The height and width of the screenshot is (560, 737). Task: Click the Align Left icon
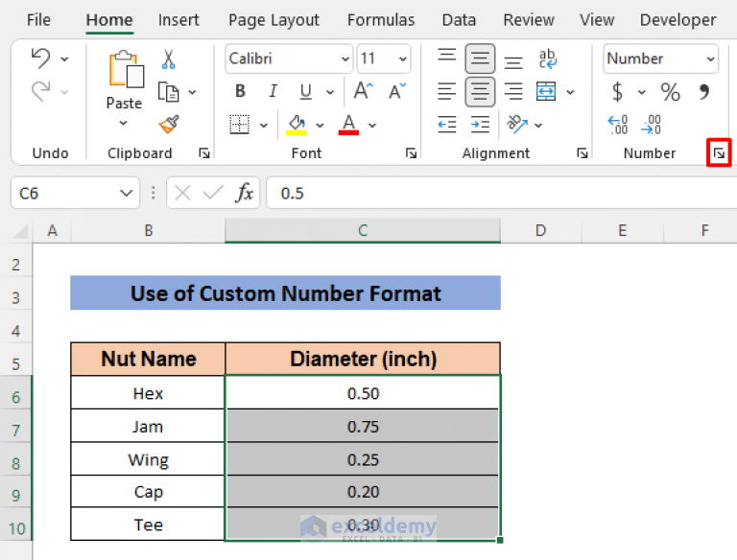pos(447,91)
